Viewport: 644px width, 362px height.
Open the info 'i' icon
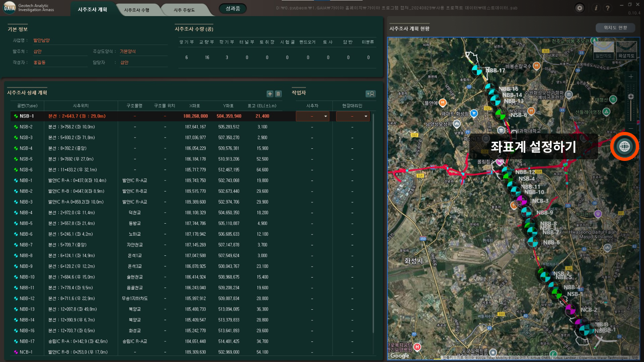click(596, 8)
